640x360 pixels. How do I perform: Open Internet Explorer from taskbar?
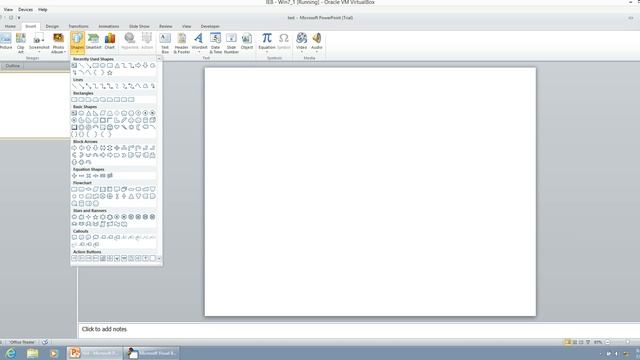tap(11, 353)
